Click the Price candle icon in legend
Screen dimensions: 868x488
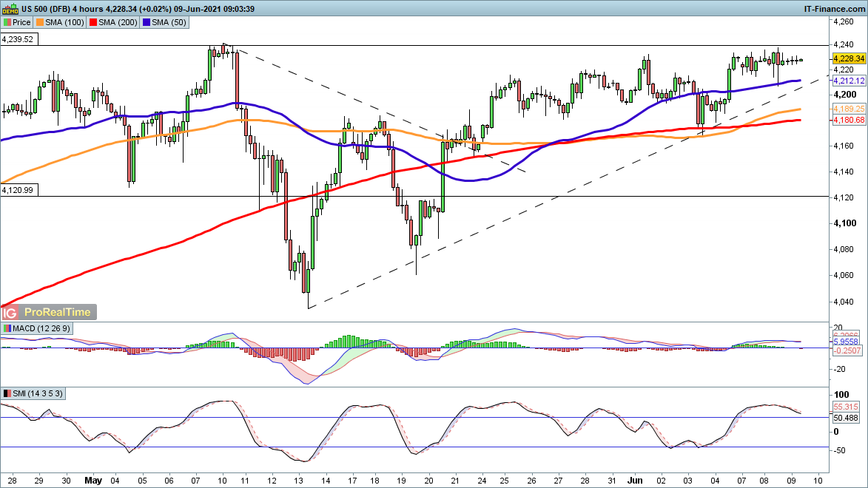pyautogui.click(x=7, y=23)
